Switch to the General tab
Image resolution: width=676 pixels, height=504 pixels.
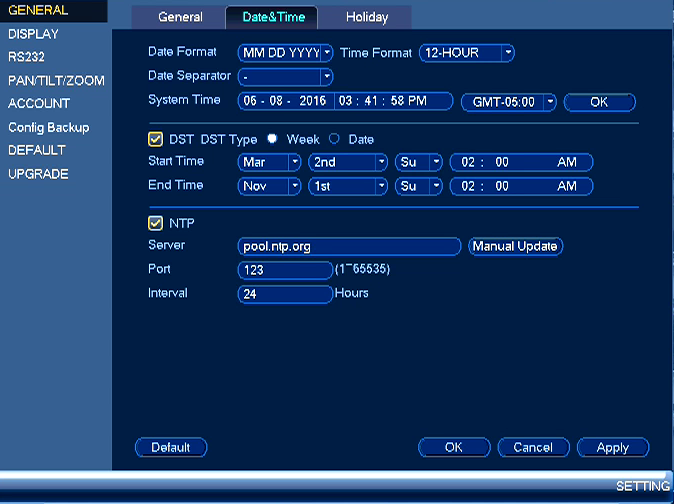(180, 17)
